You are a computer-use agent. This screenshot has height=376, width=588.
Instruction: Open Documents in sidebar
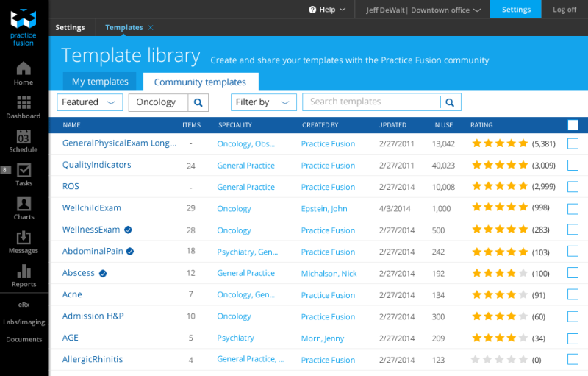click(x=24, y=339)
